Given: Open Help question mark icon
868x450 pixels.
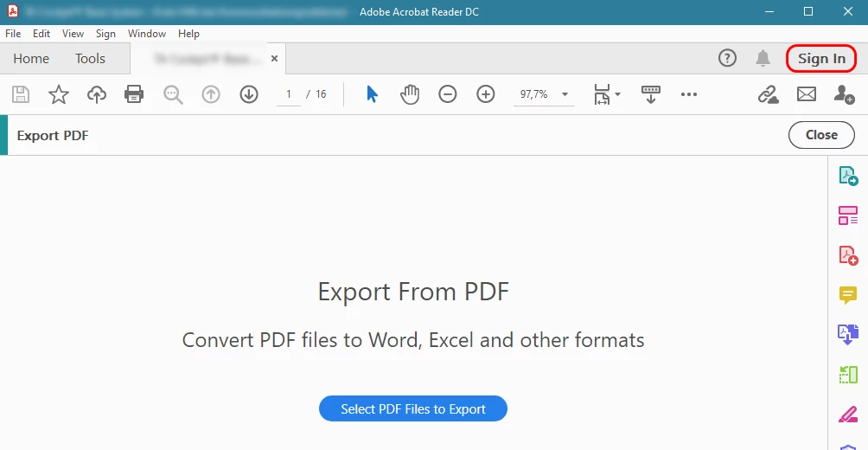Looking at the screenshot, I should coord(727,58).
